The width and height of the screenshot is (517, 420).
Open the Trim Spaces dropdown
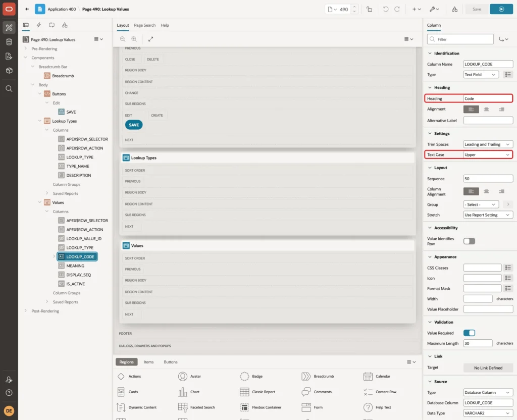click(488, 144)
